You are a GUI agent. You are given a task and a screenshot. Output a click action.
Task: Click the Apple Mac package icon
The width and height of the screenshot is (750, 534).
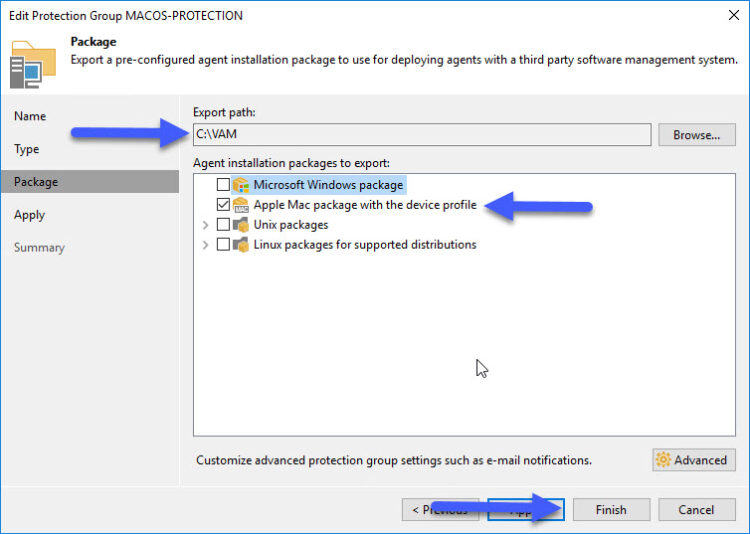(x=241, y=205)
